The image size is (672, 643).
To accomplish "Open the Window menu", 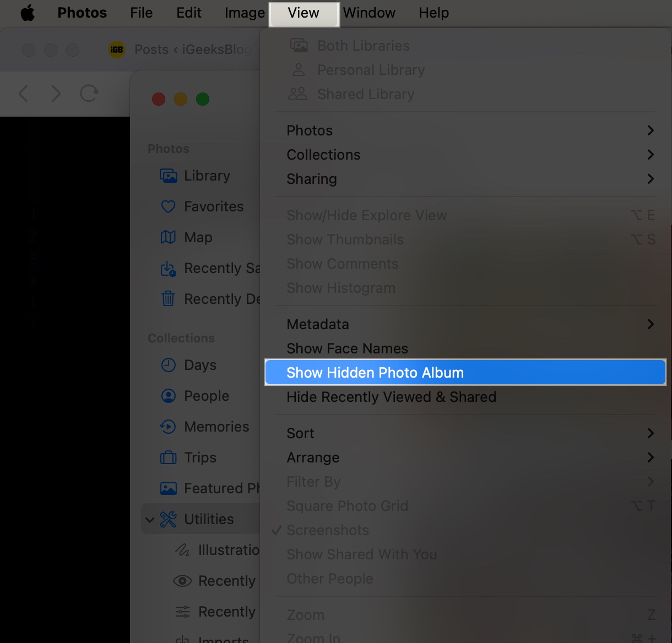I will (x=369, y=13).
